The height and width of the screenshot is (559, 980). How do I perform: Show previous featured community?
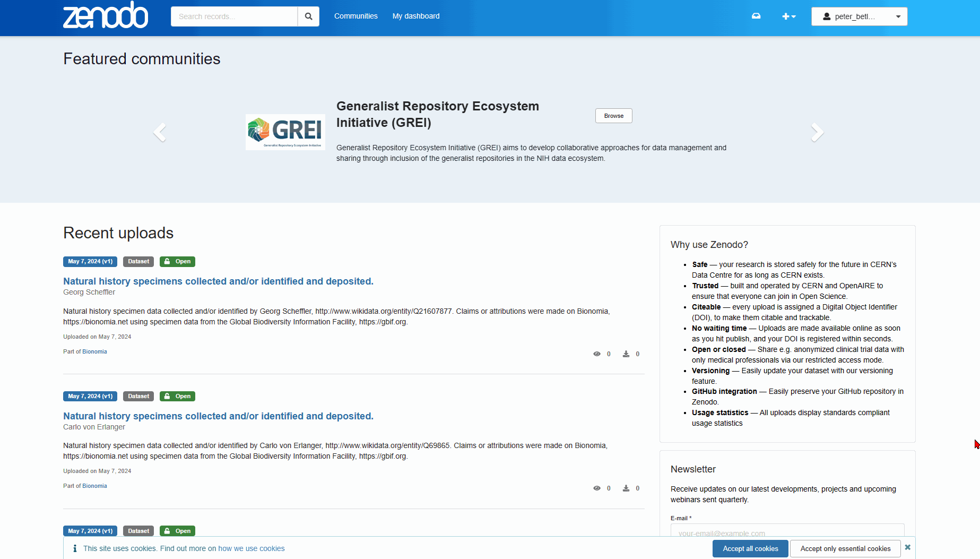159,132
